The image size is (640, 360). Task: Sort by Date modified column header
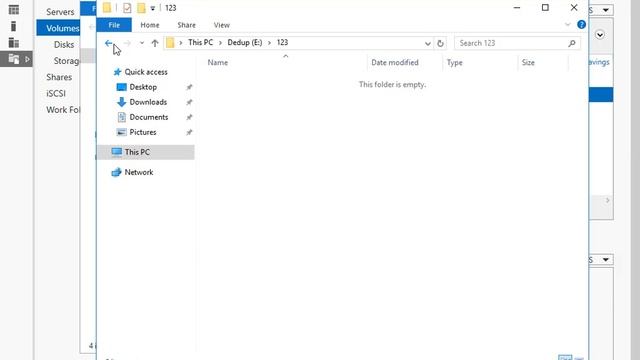395,62
